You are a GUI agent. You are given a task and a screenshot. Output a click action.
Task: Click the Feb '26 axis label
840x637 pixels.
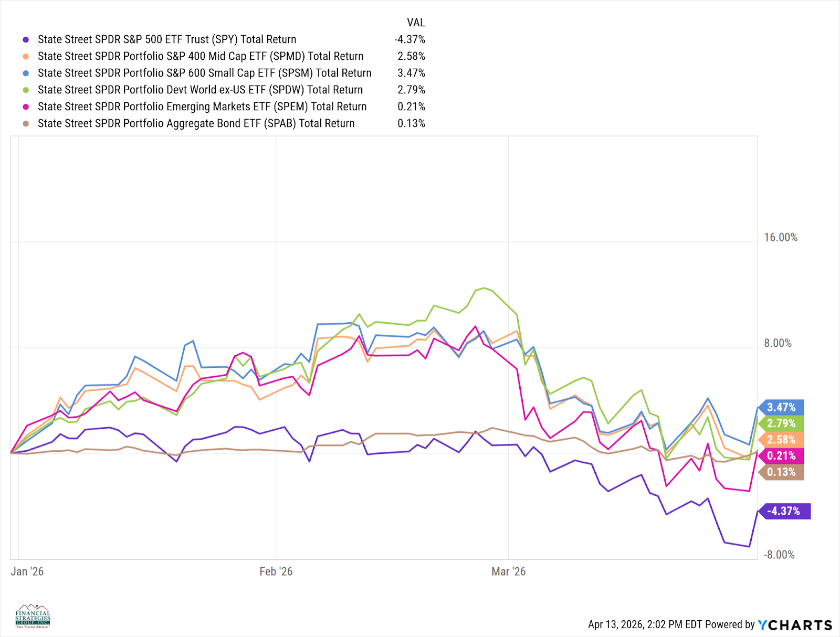[276, 571]
